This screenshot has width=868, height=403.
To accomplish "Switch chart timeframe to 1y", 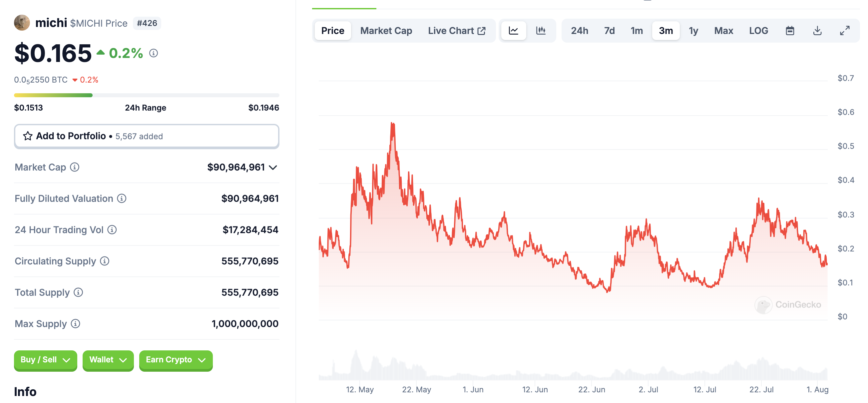I will [x=693, y=31].
